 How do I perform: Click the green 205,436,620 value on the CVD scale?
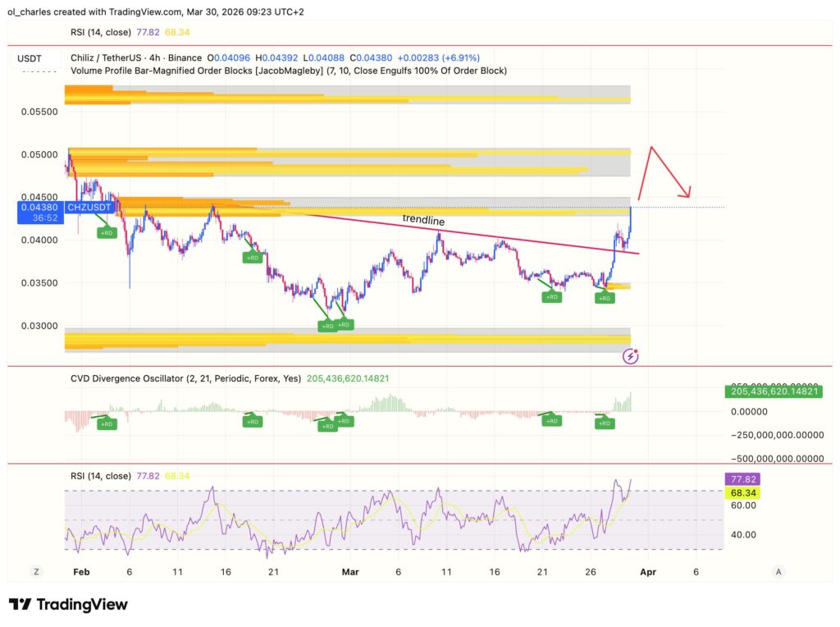click(774, 393)
